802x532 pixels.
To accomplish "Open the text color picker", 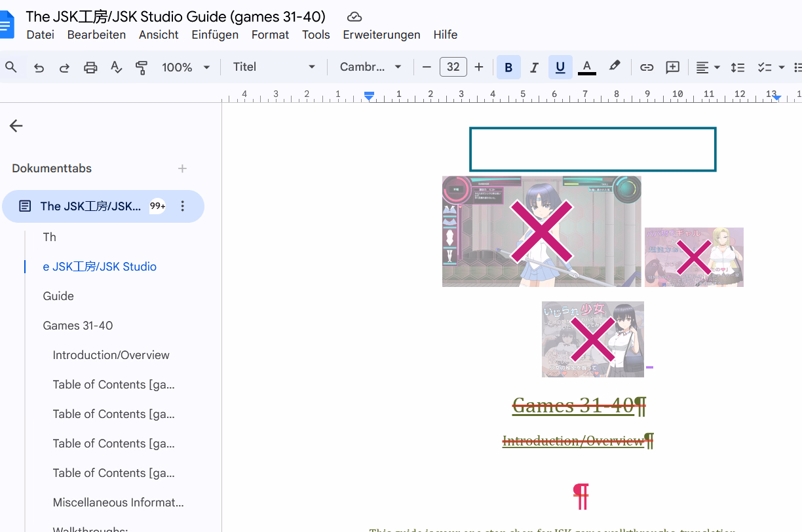I will click(x=587, y=67).
